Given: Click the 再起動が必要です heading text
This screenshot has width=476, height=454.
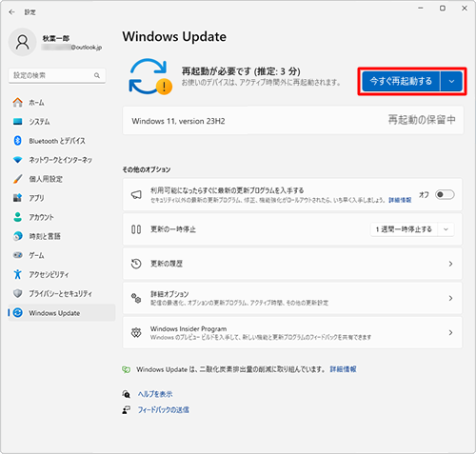Looking at the screenshot, I should pyautogui.click(x=241, y=71).
